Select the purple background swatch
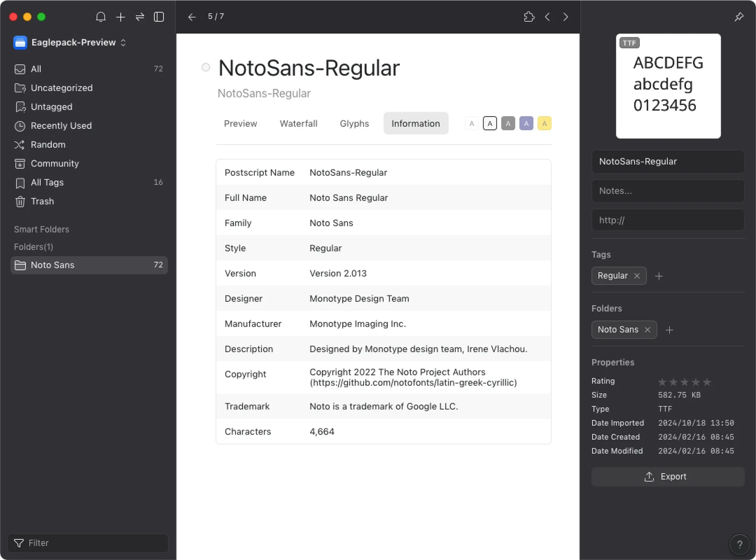This screenshot has width=756, height=560. click(526, 124)
